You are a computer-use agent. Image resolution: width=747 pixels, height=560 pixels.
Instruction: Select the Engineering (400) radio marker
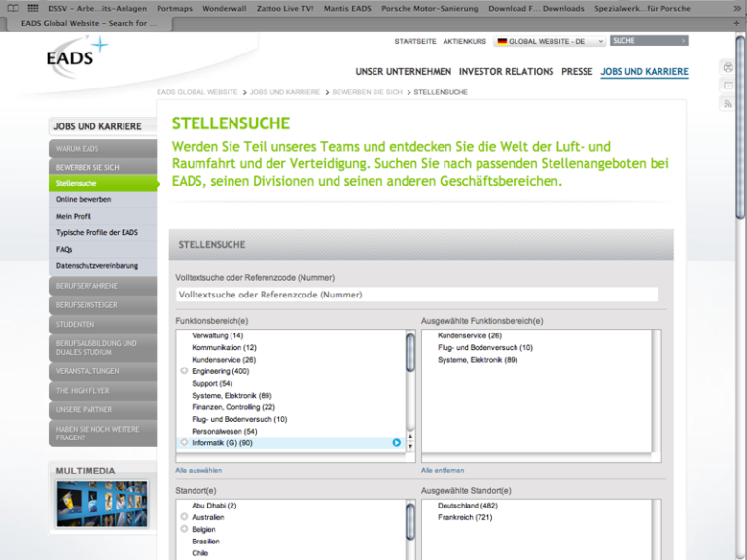click(x=184, y=371)
